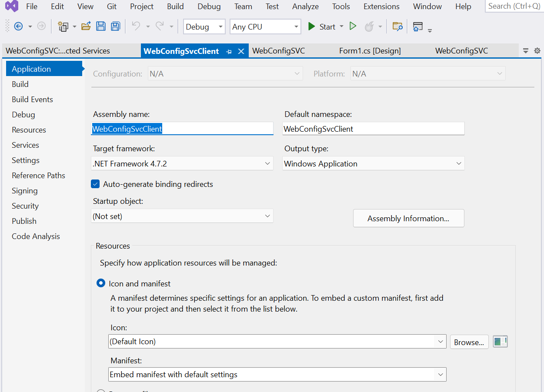
Task: Switch to the Form1.cs [Design] tab
Action: point(370,51)
